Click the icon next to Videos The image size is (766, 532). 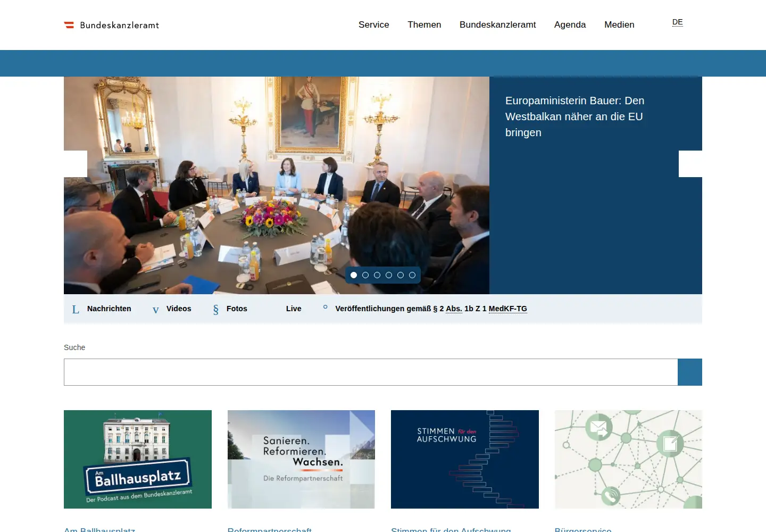click(155, 310)
